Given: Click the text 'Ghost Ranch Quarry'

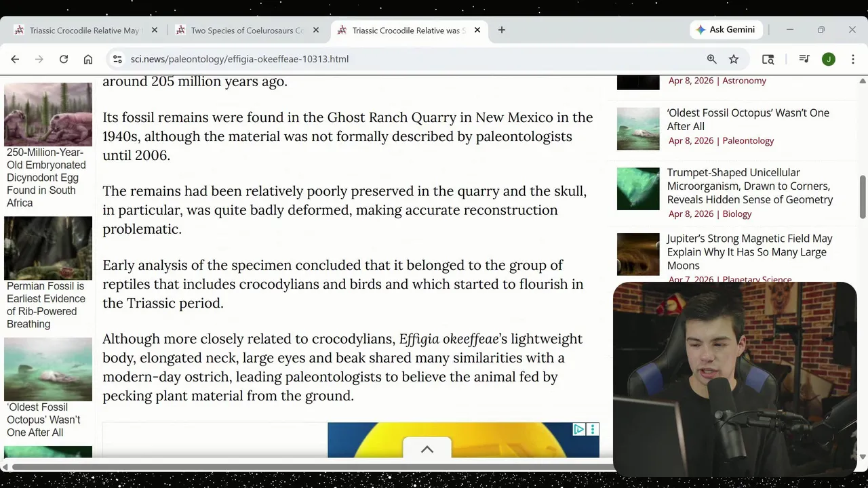Looking at the screenshot, I should pyautogui.click(x=393, y=117).
